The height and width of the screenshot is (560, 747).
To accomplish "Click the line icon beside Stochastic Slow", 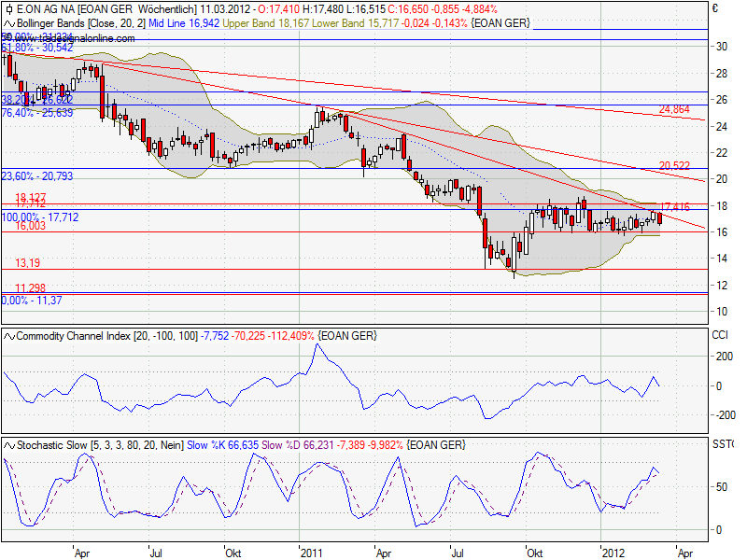I will [9, 446].
